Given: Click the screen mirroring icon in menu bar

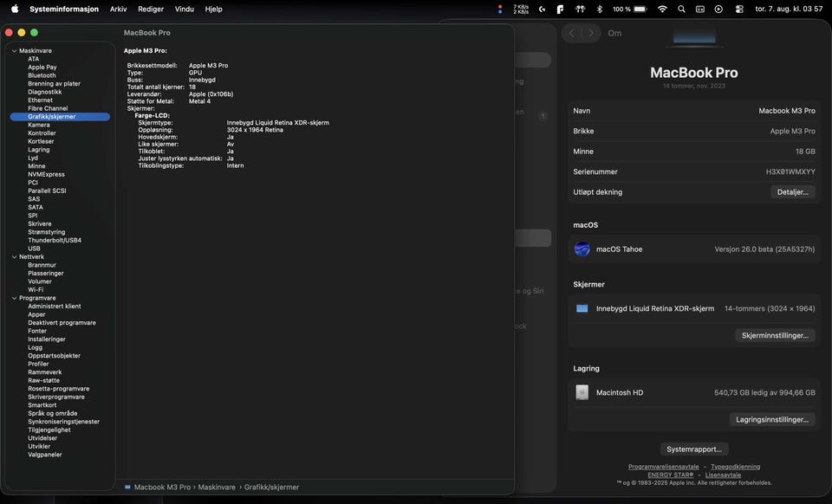Looking at the screenshot, I should pos(700,9).
